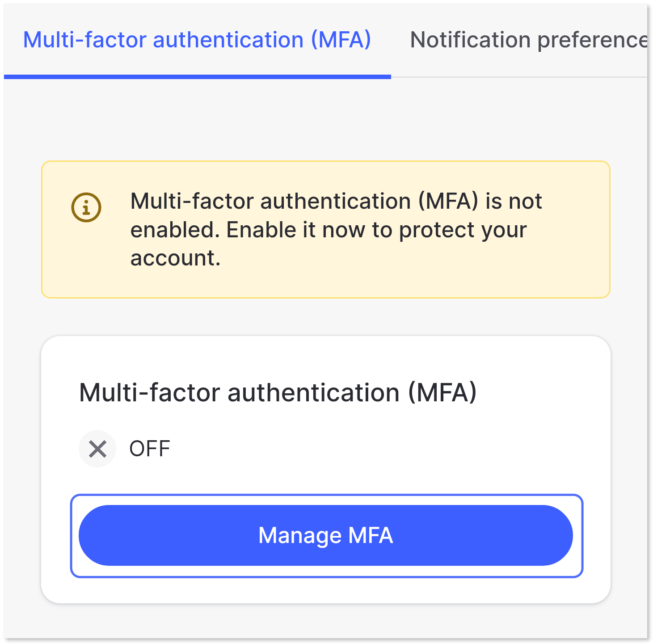Click the blue underline of the active tab
This screenshot has width=653, height=644.
(197, 77)
